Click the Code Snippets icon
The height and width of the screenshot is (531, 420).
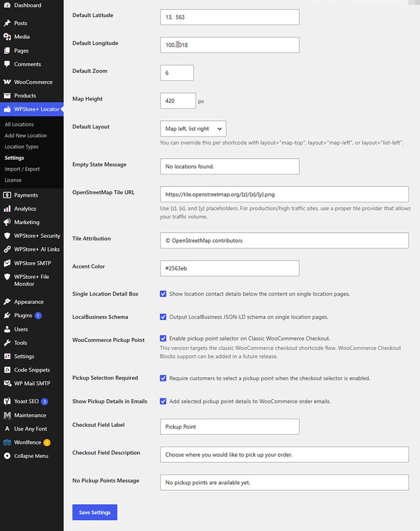coord(7,370)
